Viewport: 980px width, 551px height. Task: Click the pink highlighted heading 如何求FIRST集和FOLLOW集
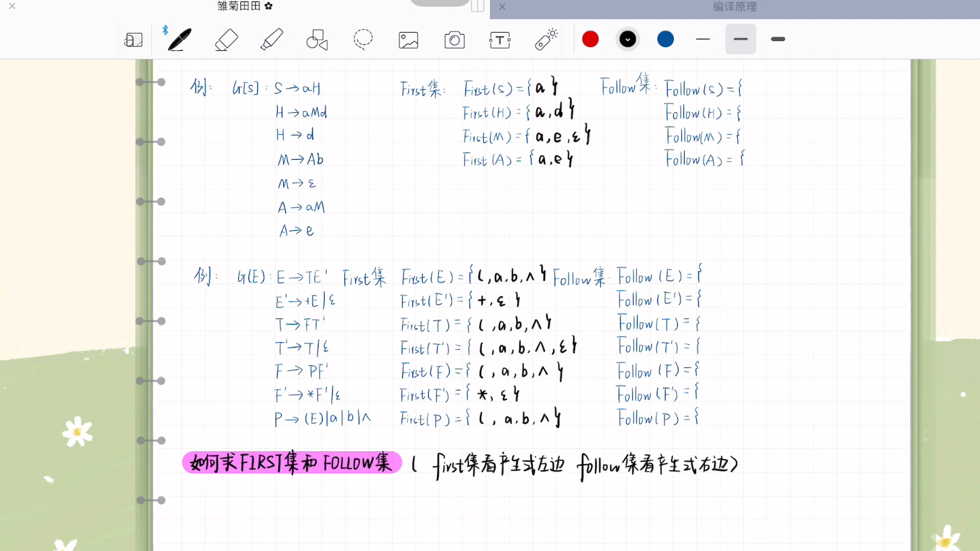pyautogui.click(x=292, y=463)
